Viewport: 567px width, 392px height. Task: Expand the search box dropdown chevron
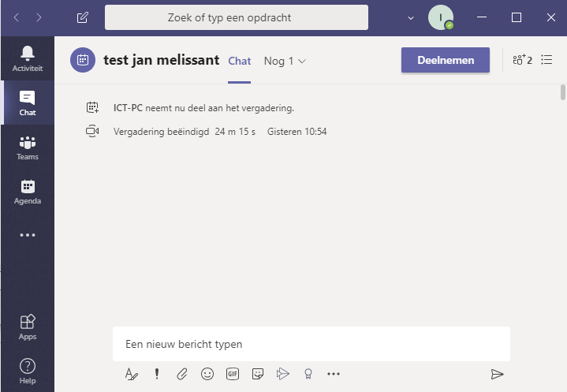tap(411, 17)
